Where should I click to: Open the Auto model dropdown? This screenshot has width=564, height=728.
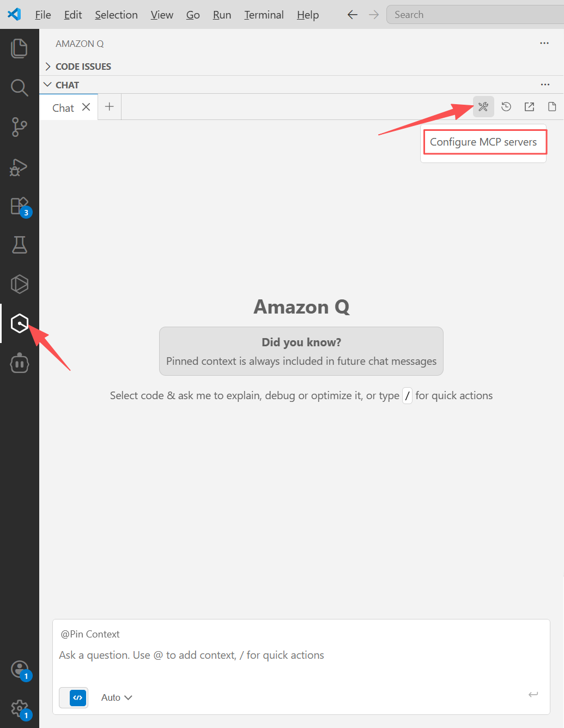pyautogui.click(x=117, y=697)
